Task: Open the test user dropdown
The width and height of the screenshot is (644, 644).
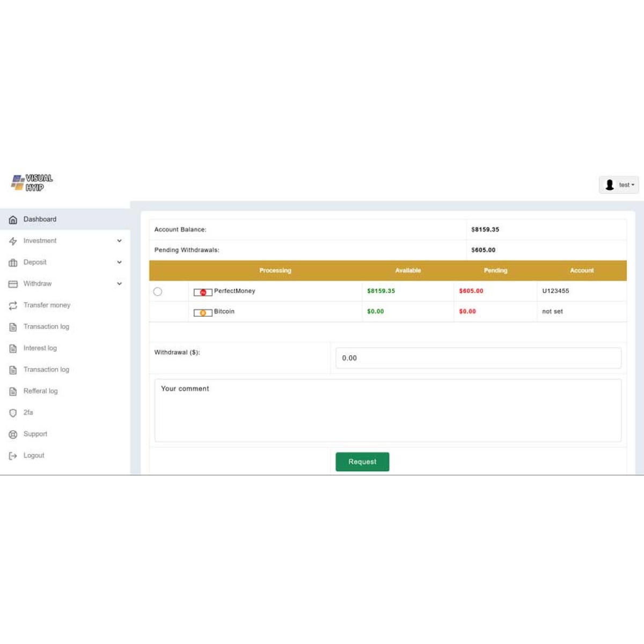Action: tap(619, 185)
